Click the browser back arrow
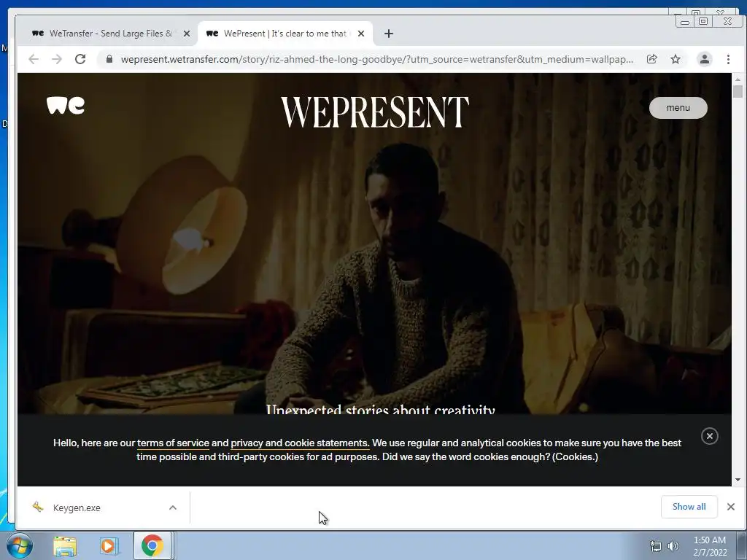This screenshot has height=560, width=747. (34, 59)
